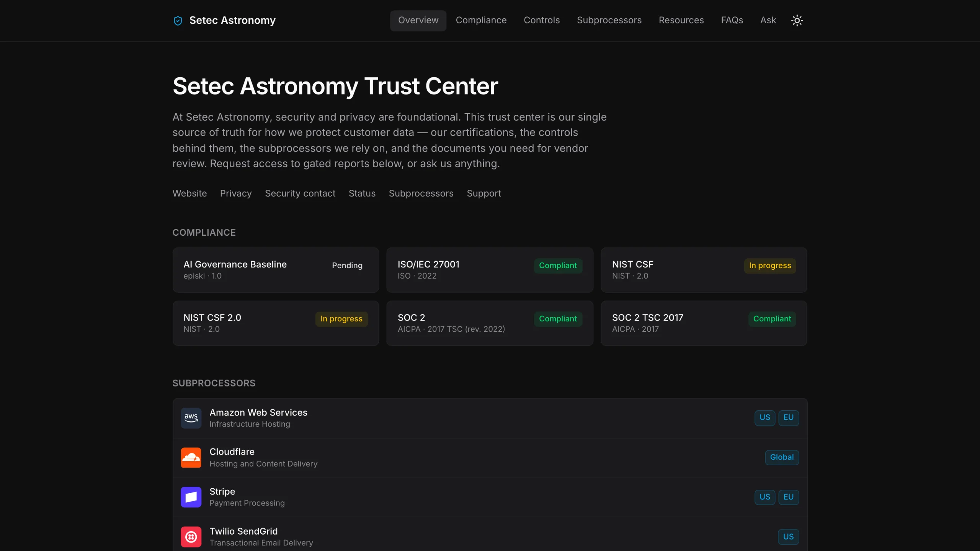This screenshot has width=980, height=551.
Task: Open the ISO/IEC 27001 compliance card
Action: pos(490,270)
